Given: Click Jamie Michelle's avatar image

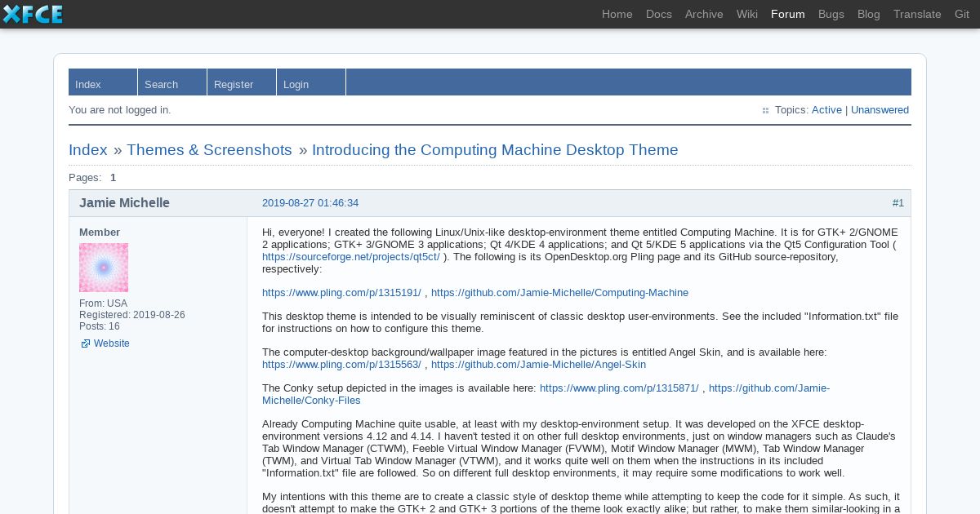Looking at the screenshot, I should coord(104,268).
